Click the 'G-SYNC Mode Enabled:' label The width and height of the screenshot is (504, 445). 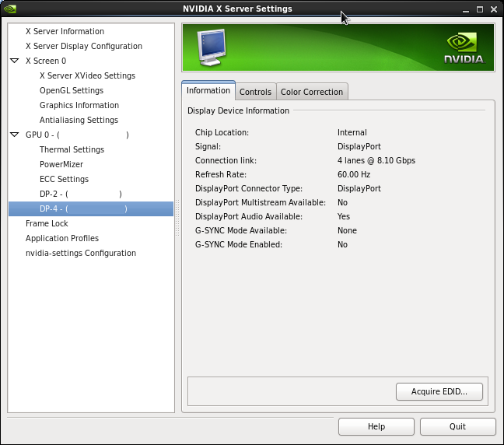point(239,244)
